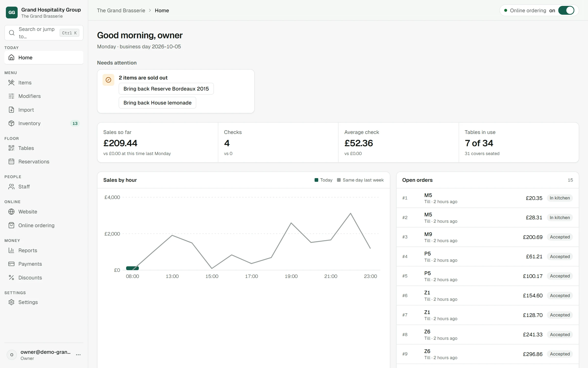Click the Modifiers sliders icon
The height and width of the screenshot is (368, 588).
12,96
